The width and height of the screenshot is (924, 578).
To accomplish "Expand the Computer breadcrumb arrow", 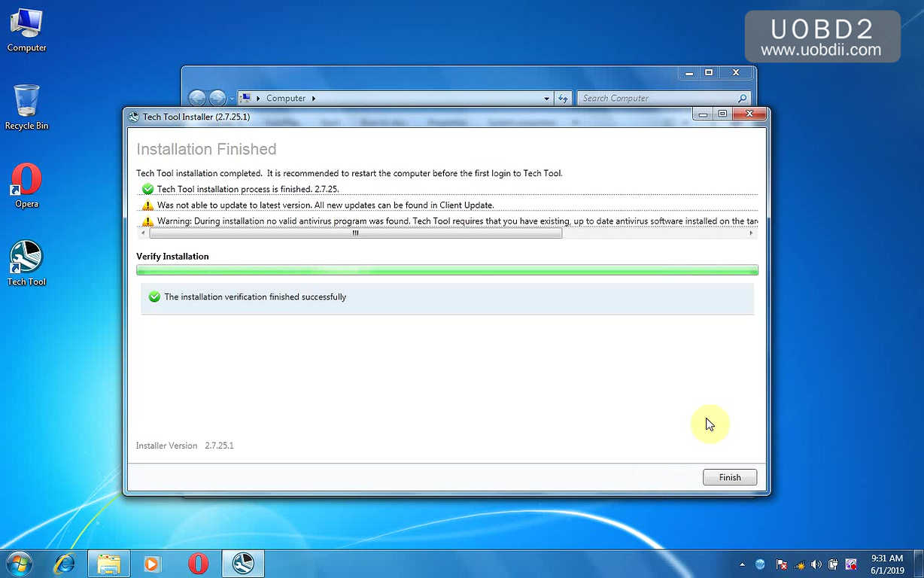I will pyautogui.click(x=314, y=99).
